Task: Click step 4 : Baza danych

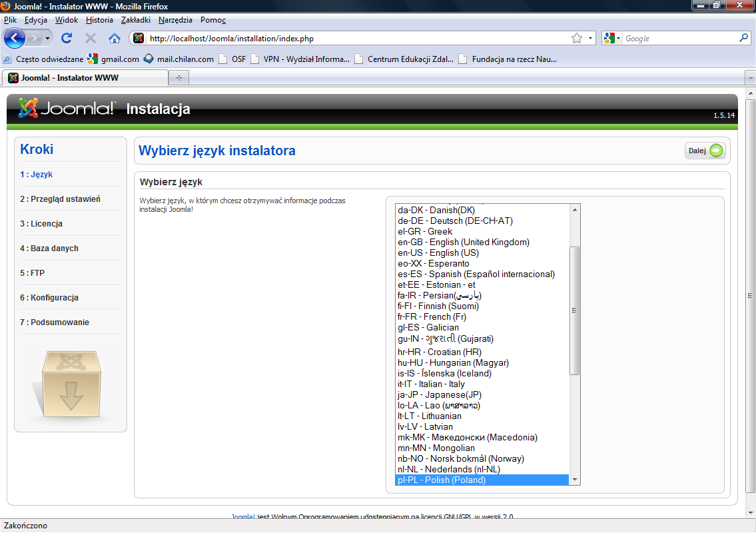Action: pyautogui.click(x=49, y=248)
